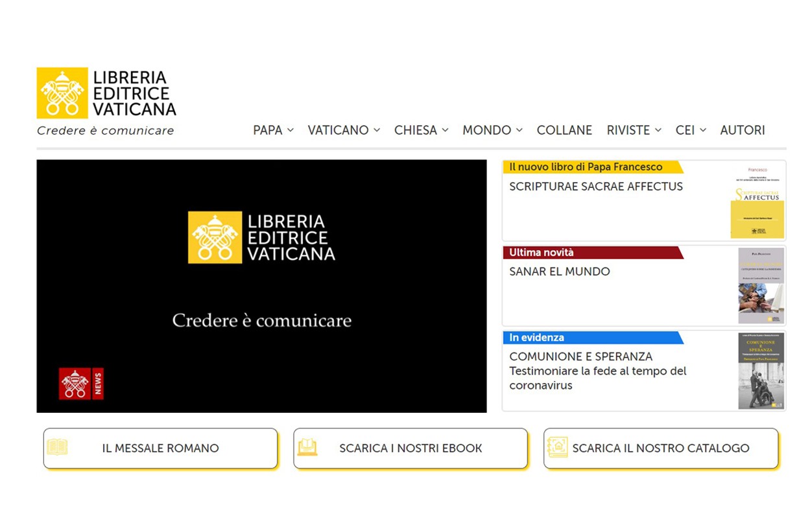Click the yellow crossed-keys emblem in the video
The image size is (799, 532).
click(215, 237)
